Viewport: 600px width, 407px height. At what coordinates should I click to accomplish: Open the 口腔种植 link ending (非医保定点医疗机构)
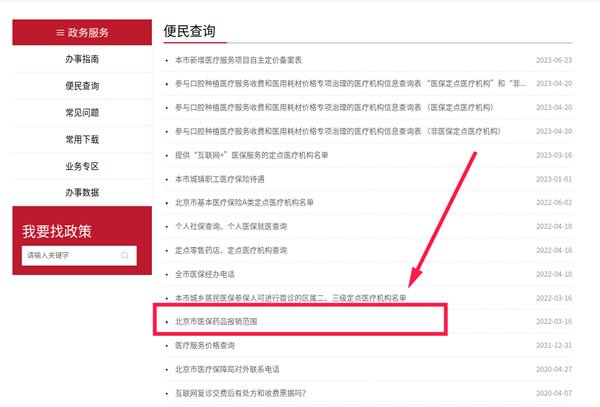tap(338, 131)
